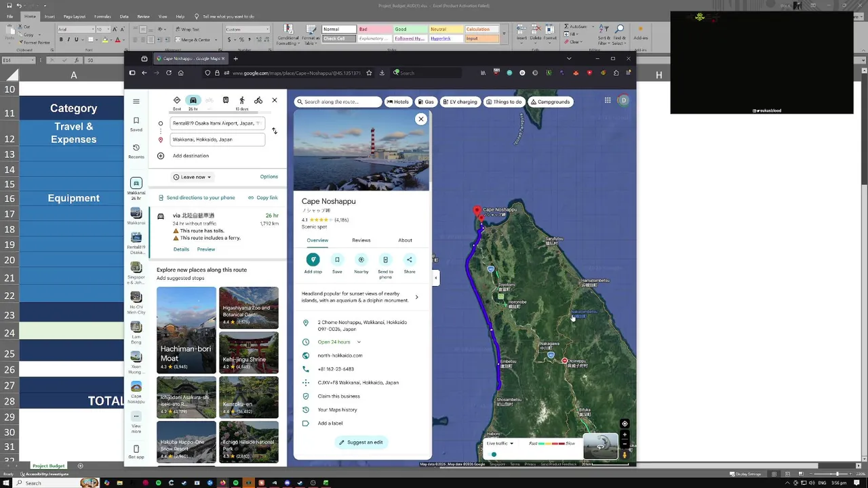Select the Cycling travel mode icon
This screenshot has width=868, height=488.
(258, 100)
